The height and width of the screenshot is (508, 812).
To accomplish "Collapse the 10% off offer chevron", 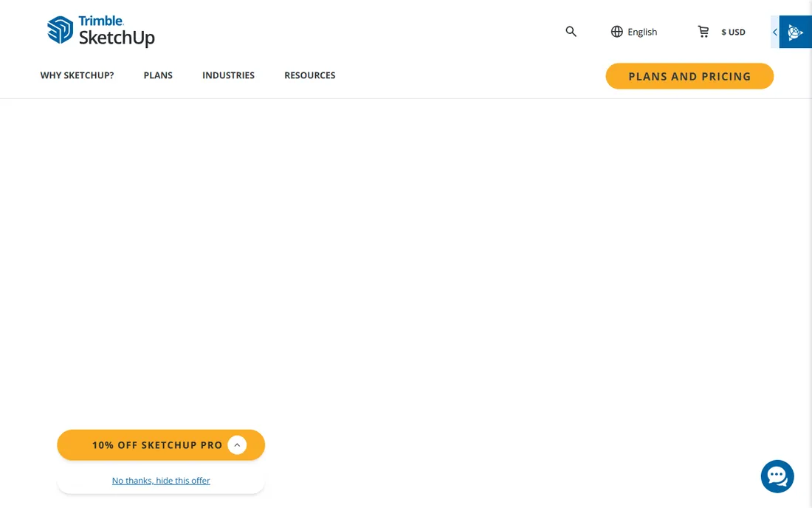I will (x=237, y=444).
